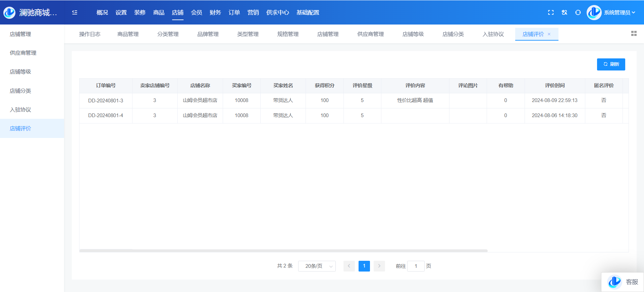The width and height of the screenshot is (644, 292).
Task: Click the system administrator avatar
Action: coord(594,12)
